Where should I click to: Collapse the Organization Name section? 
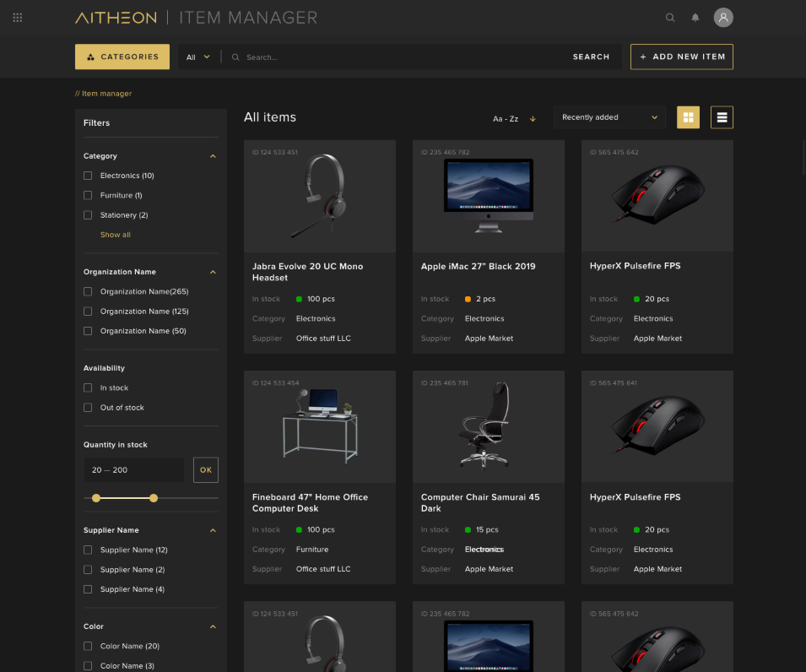pos(213,272)
